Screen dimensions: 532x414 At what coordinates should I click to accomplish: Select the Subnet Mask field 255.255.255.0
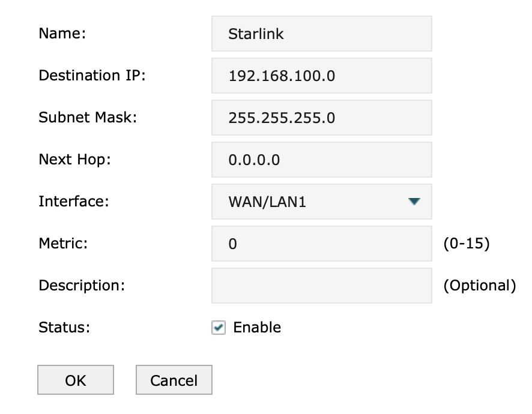click(322, 118)
